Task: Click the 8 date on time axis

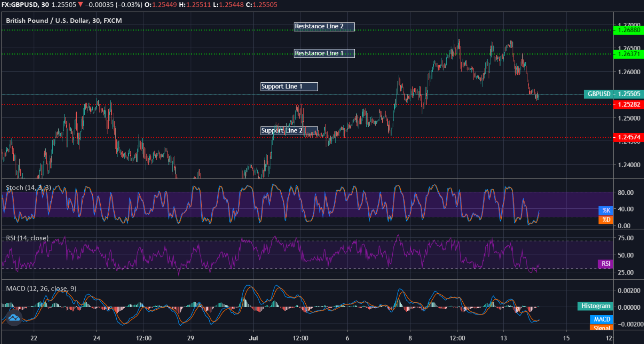Action: (410, 338)
